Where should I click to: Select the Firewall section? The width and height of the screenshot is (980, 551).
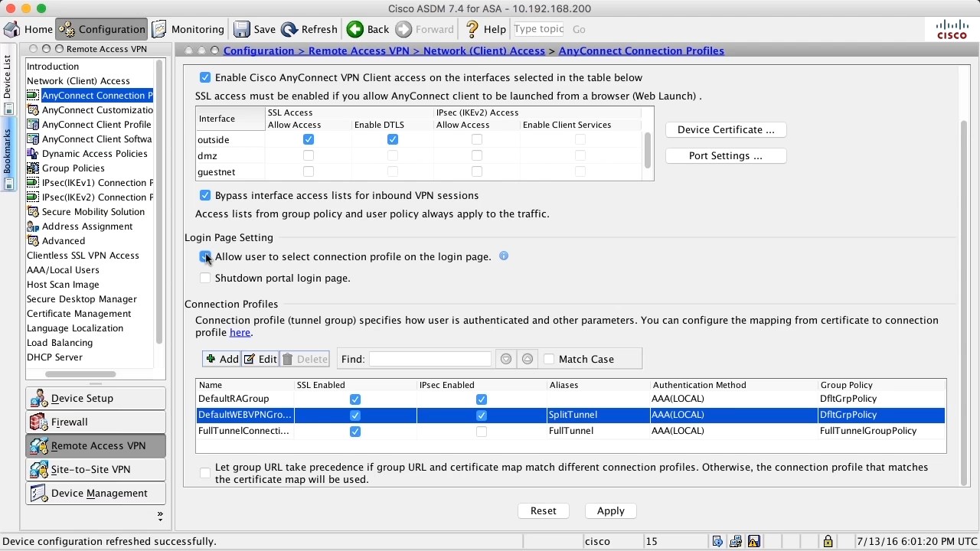pyautogui.click(x=96, y=422)
